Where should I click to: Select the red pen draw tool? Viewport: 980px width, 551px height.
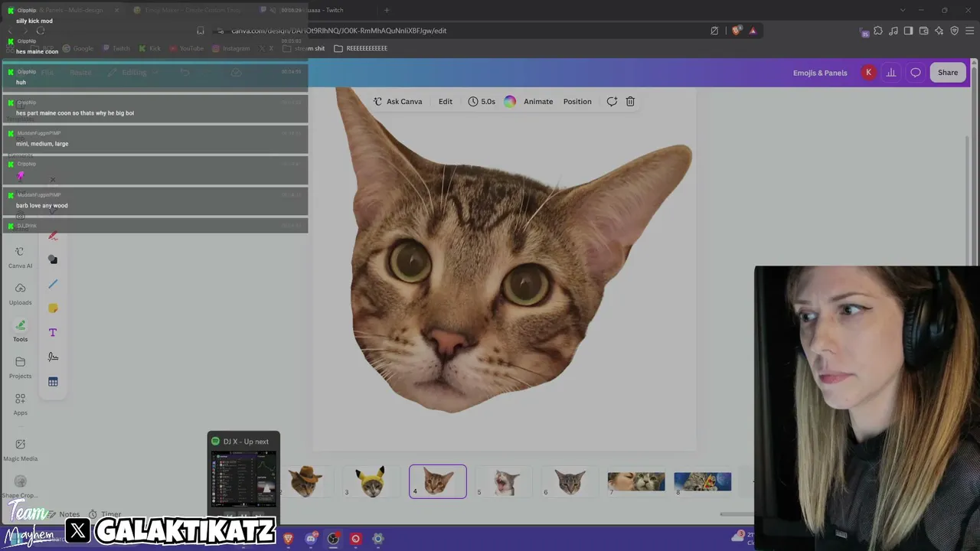pos(53,236)
